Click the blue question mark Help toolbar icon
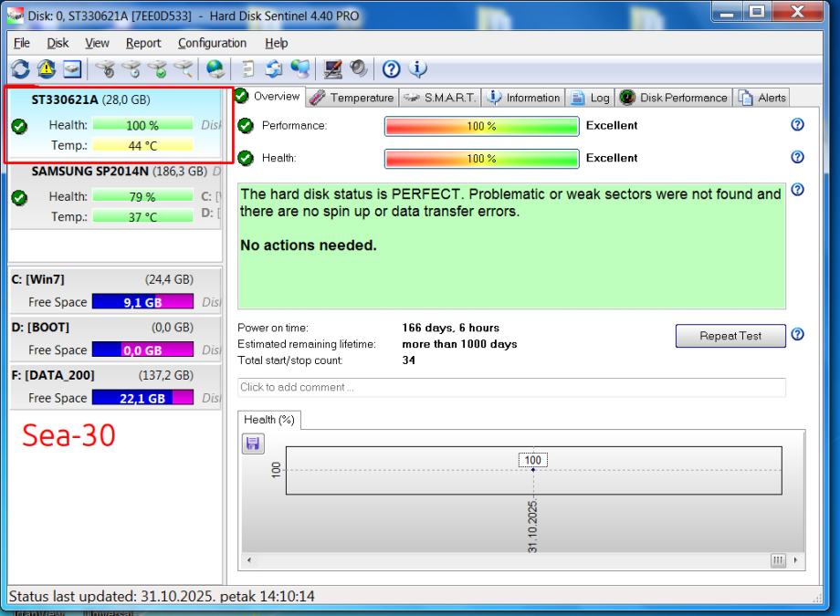The width and height of the screenshot is (840, 616). tap(391, 69)
